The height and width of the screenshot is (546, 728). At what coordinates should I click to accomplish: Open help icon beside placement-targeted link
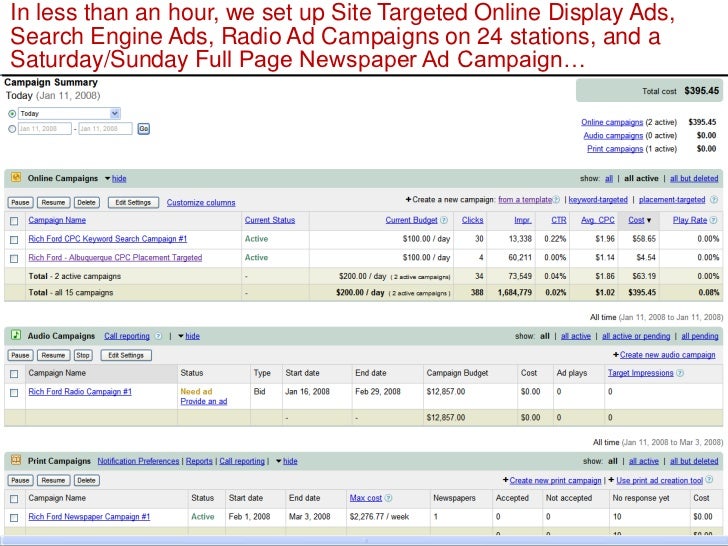714,200
